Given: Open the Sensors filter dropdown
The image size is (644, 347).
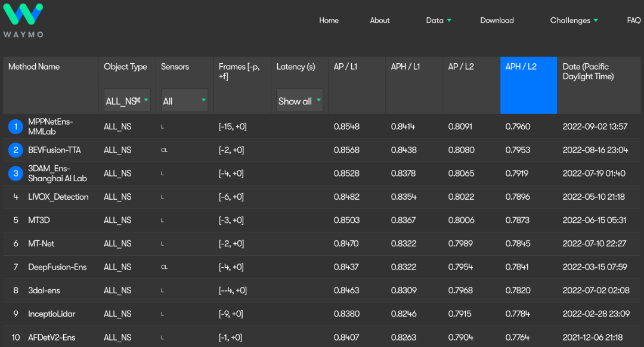Looking at the screenshot, I should pyautogui.click(x=184, y=101).
